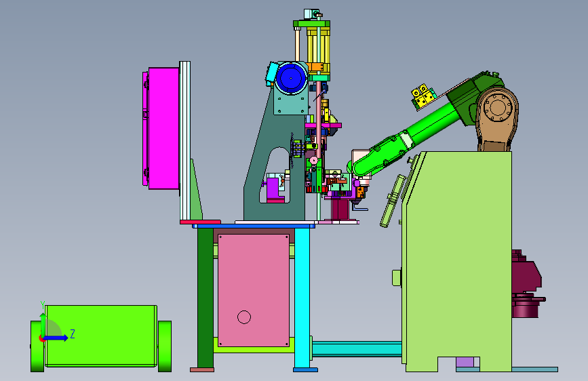Select the bright green roller drum body
Image resolution: width=588 pixels, height=381 pixels.
[101, 336]
